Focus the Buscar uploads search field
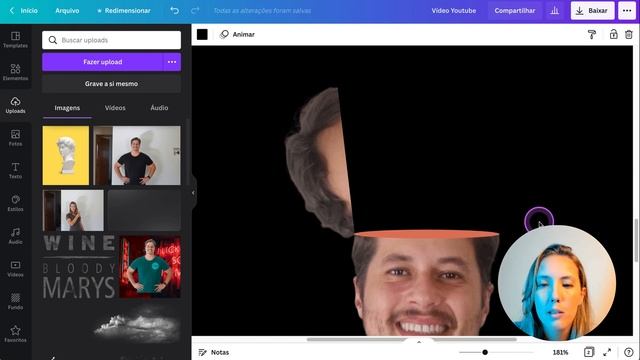The width and height of the screenshot is (640, 360). tap(111, 40)
